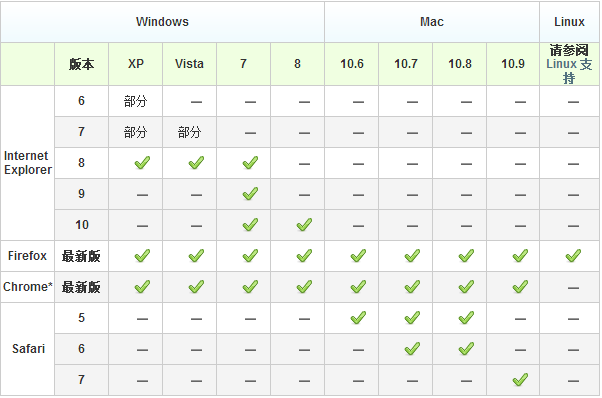Click the checkmark for IE 8 on XP
This screenshot has height=398, width=602.
point(142,163)
